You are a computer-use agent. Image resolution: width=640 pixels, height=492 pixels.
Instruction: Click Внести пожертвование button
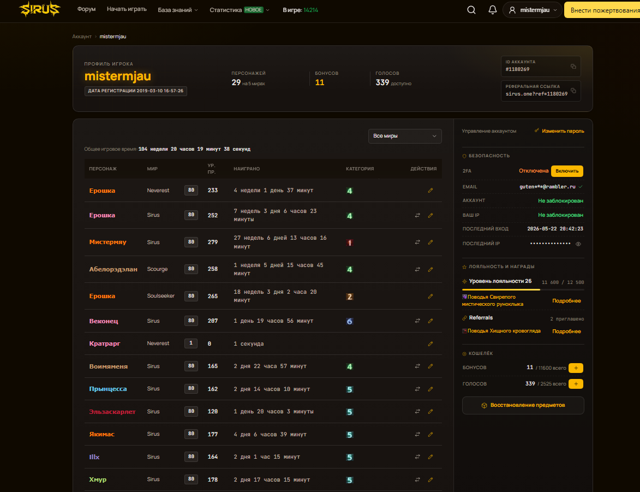pos(602,10)
